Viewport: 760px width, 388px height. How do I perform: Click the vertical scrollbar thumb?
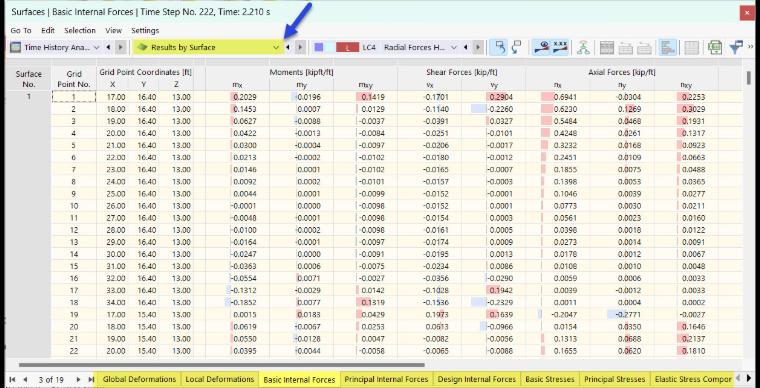pyautogui.click(x=749, y=78)
